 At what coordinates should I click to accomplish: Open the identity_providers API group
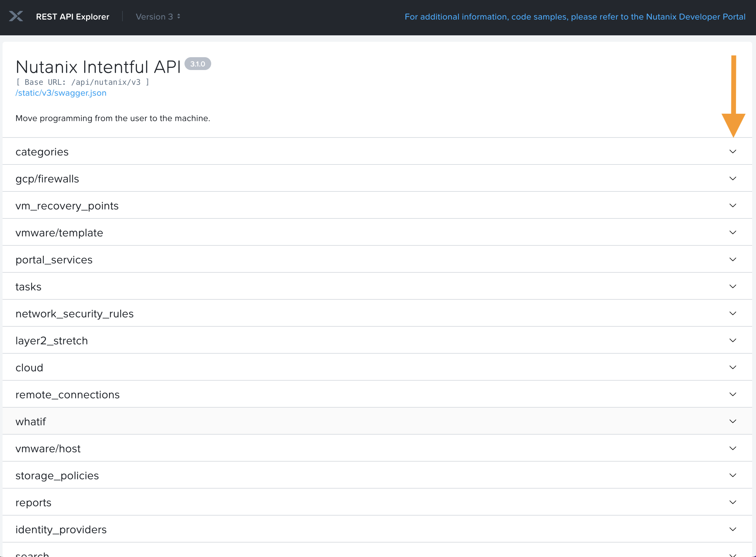coord(61,529)
